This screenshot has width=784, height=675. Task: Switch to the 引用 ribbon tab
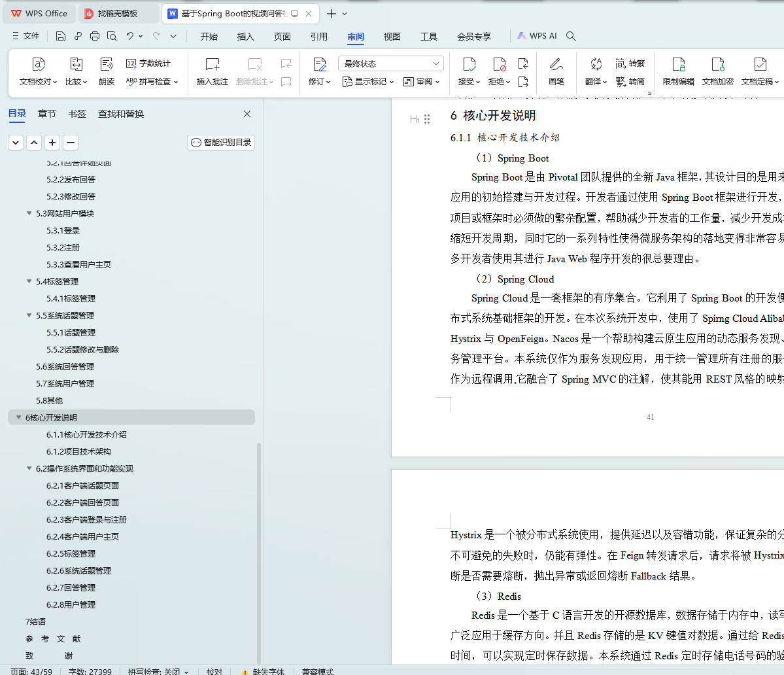[x=318, y=37]
